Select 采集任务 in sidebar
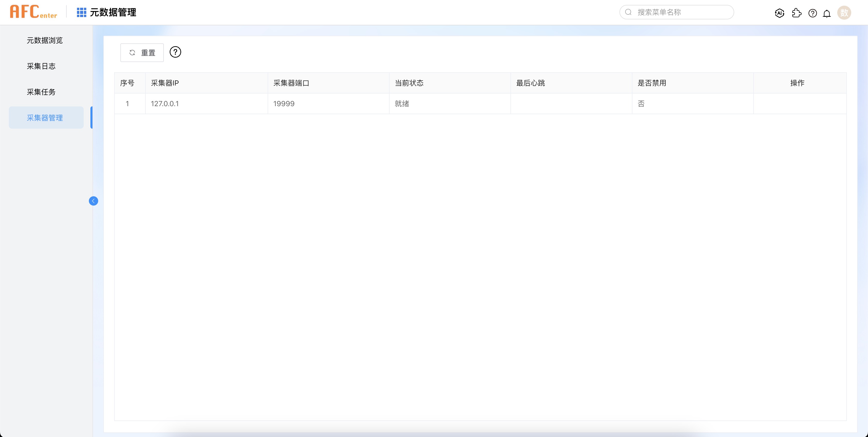 click(x=41, y=92)
